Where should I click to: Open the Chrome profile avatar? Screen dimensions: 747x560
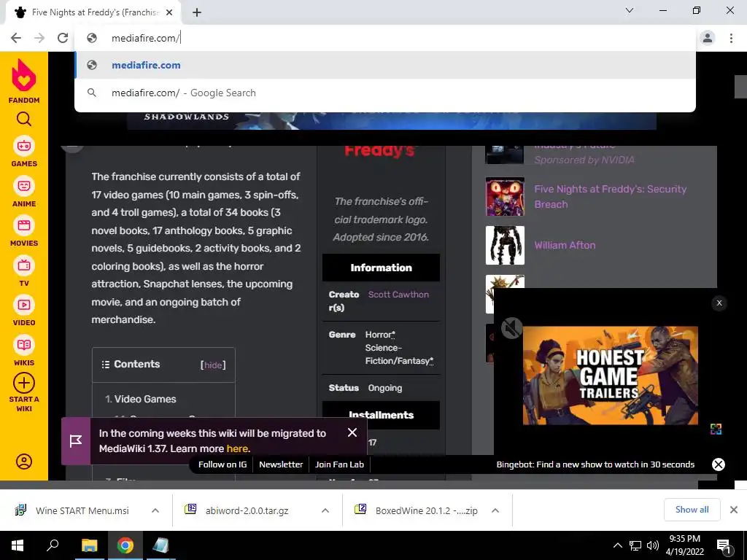click(x=708, y=38)
